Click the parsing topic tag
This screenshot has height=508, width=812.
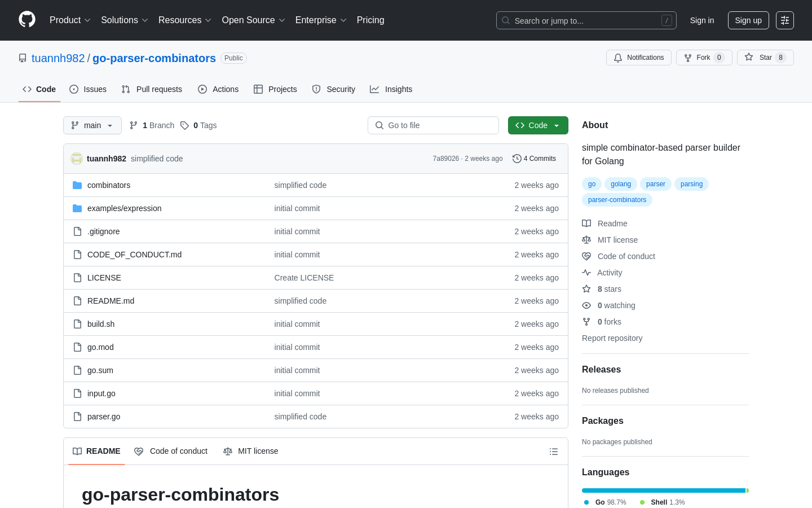coord(691,184)
